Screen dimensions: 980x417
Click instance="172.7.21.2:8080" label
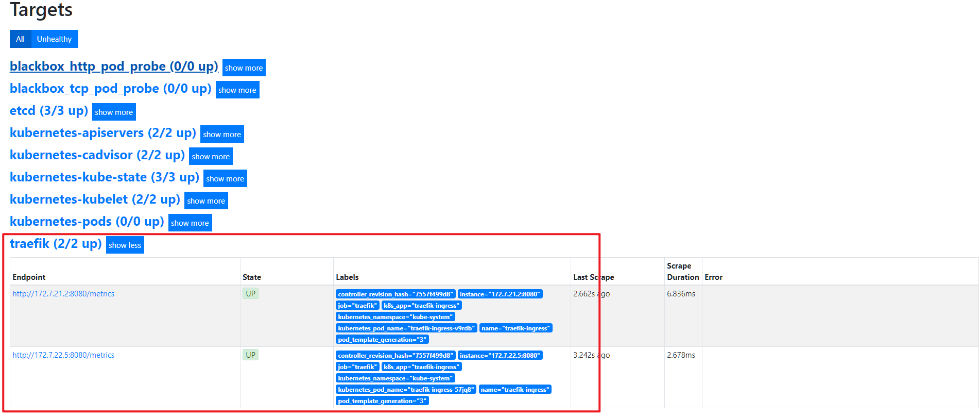tap(500, 294)
